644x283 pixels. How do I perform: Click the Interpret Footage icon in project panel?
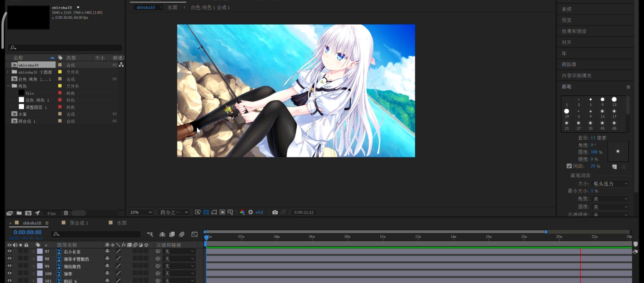point(10,213)
